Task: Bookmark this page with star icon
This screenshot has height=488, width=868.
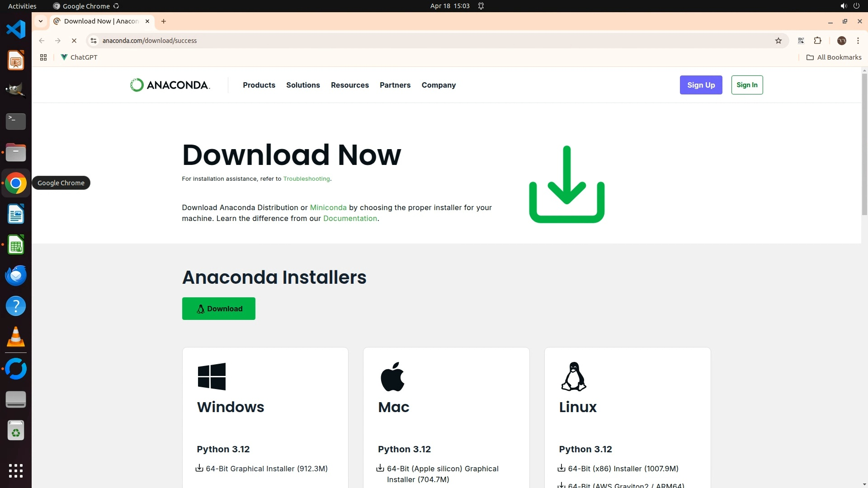Action: pos(778,41)
